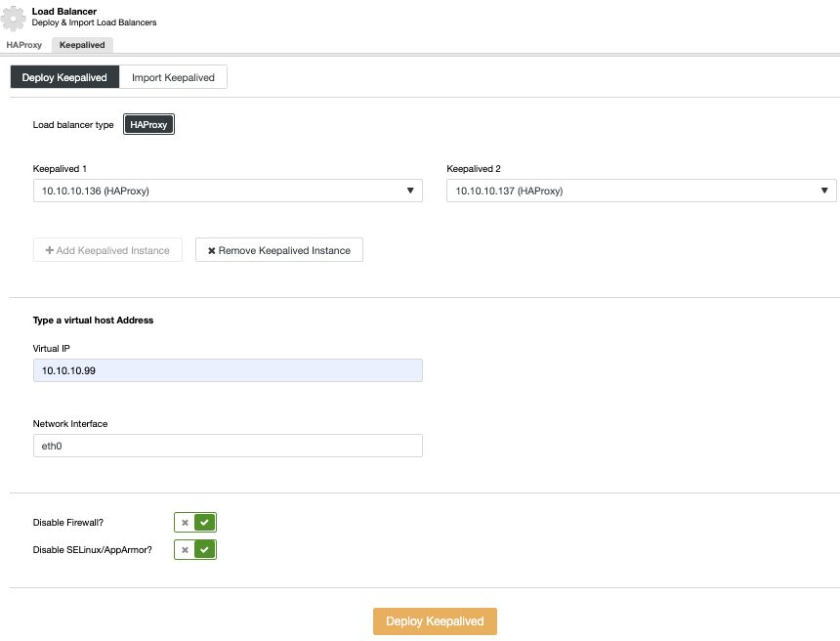The image size is (840, 641).
Task: Click the "Disable Firewall?" label
Action: pyautogui.click(x=68, y=523)
